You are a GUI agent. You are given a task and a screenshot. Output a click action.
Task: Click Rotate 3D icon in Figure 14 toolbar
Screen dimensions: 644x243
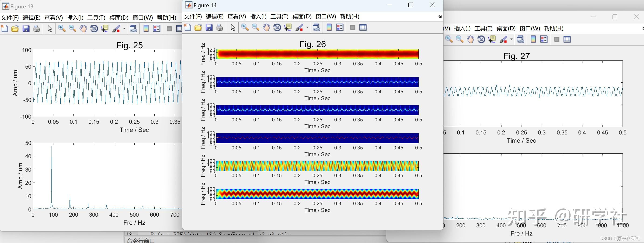tap(277, 28)
